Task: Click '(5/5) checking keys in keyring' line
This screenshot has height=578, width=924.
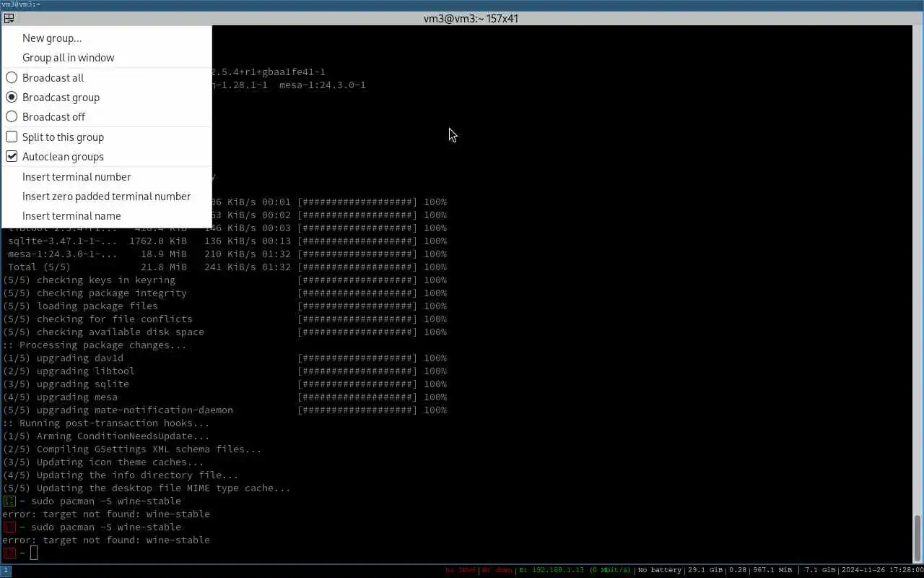Action: click(89, 280)
